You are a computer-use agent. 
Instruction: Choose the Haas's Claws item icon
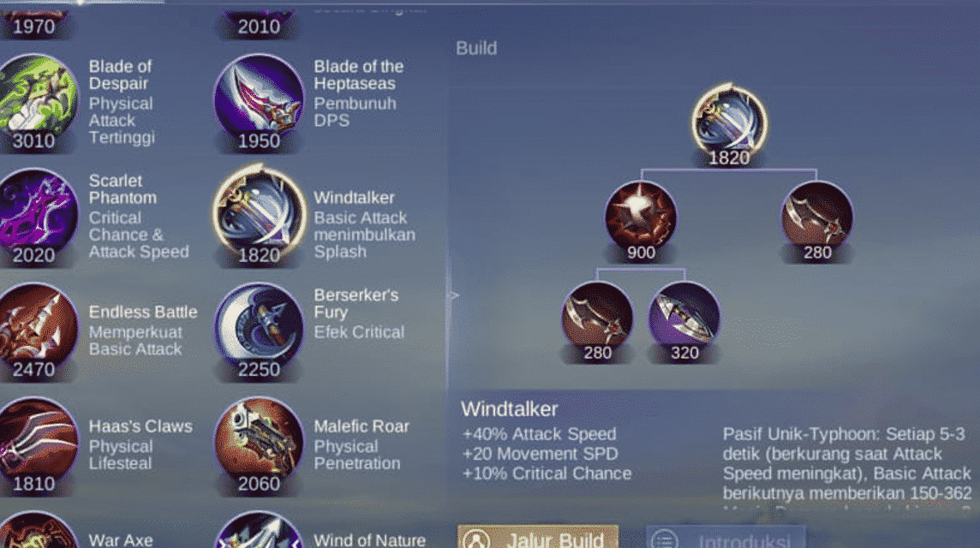click(x=38, y=443)
